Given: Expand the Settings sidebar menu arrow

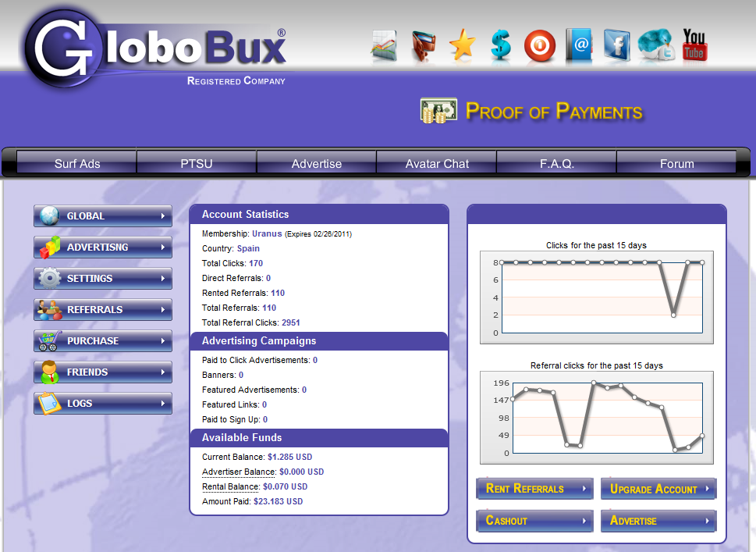Looking at the screenshot, I should click(x=163, y=279).
